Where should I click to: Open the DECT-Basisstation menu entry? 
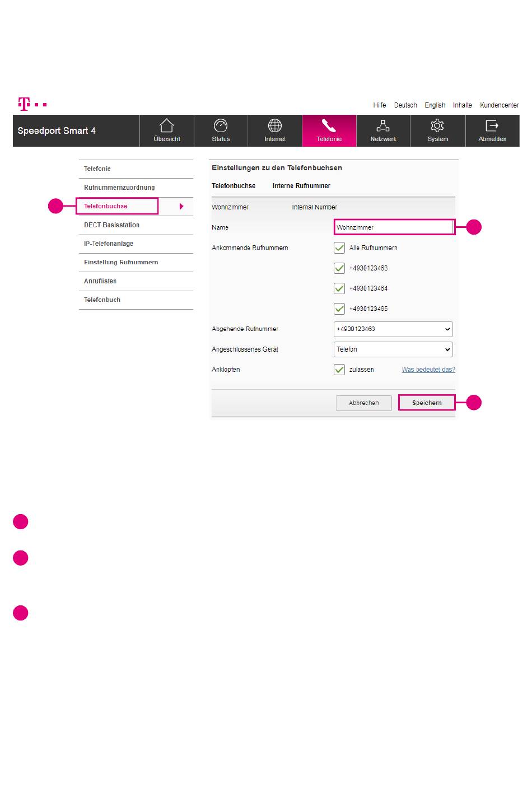click(112, 225)
